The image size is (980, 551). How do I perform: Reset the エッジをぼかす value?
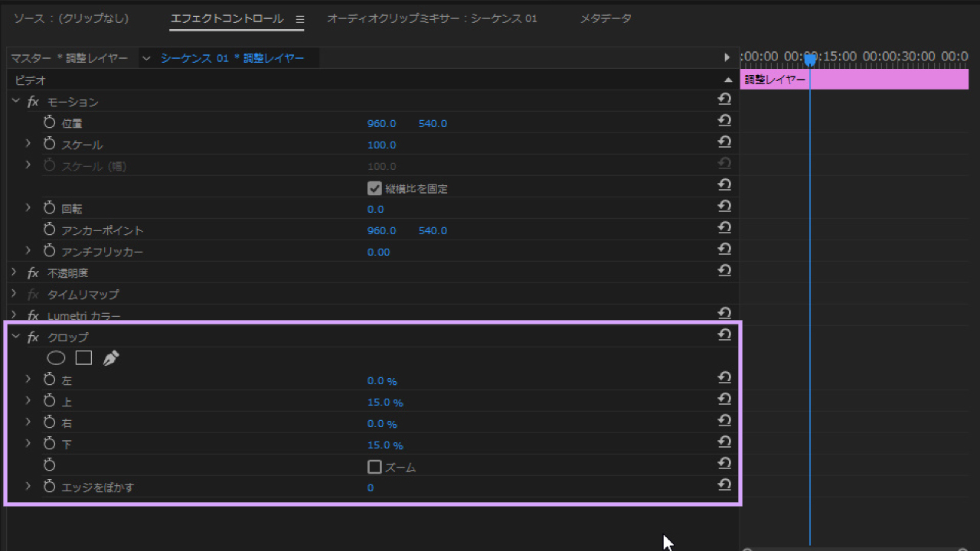(724, 484)
